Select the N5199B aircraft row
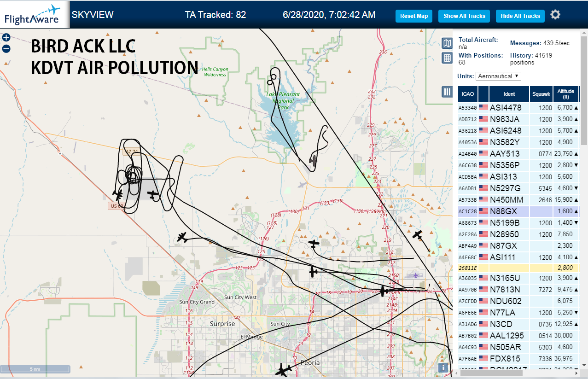Viewport: 588px width, 379px height. coord(519,223)
